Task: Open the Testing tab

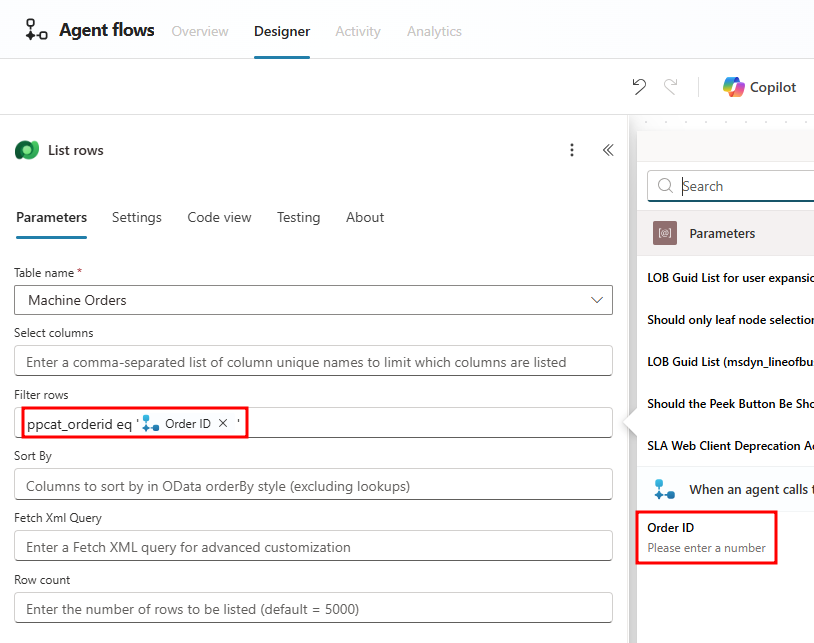Action: 299,217
